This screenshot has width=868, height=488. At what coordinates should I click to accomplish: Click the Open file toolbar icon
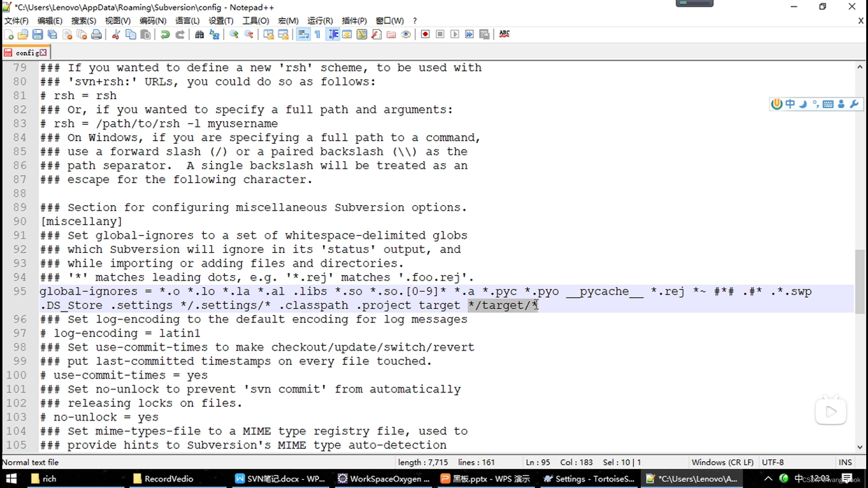23,34
